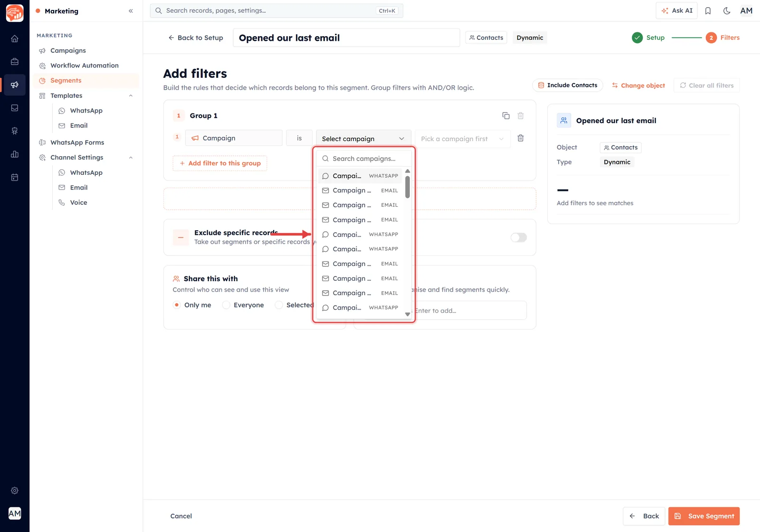The image size is (760, 532).
Task: Open Voice under Channel Settings
Action: [78, 202]
